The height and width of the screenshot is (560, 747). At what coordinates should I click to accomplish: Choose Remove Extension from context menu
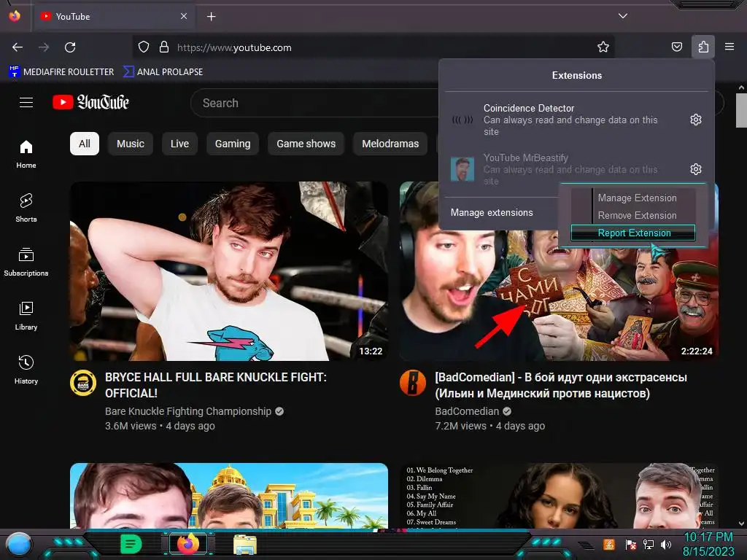[x=637, y=215]
